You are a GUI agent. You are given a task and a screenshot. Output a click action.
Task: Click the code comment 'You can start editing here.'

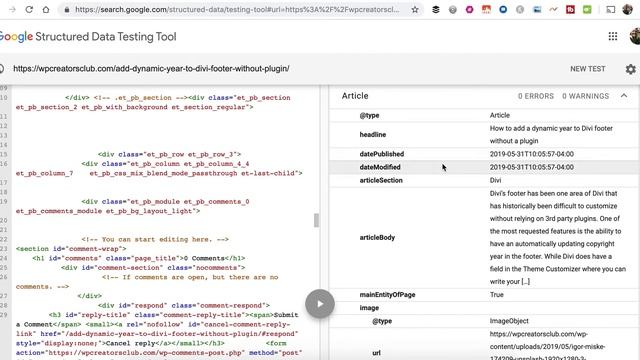coord(155,239)
